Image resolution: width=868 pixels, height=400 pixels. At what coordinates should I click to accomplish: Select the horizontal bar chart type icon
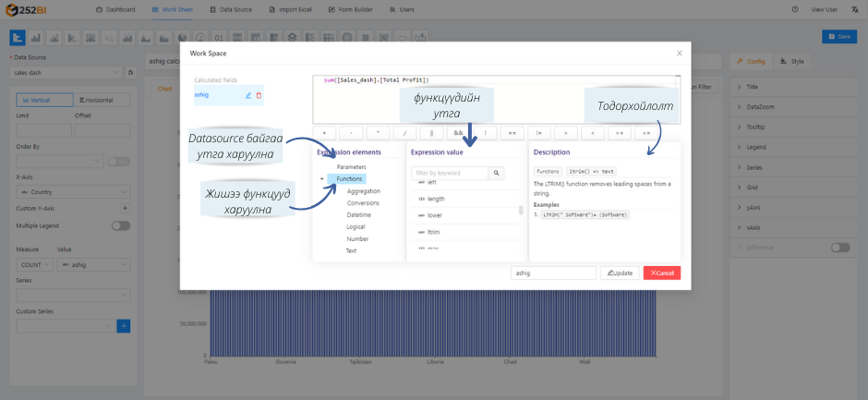point(18,38)
